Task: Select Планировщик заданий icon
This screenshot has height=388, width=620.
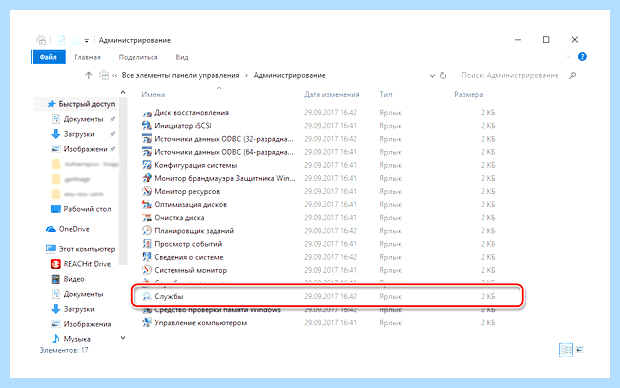Action: click(x=147, y=231)
